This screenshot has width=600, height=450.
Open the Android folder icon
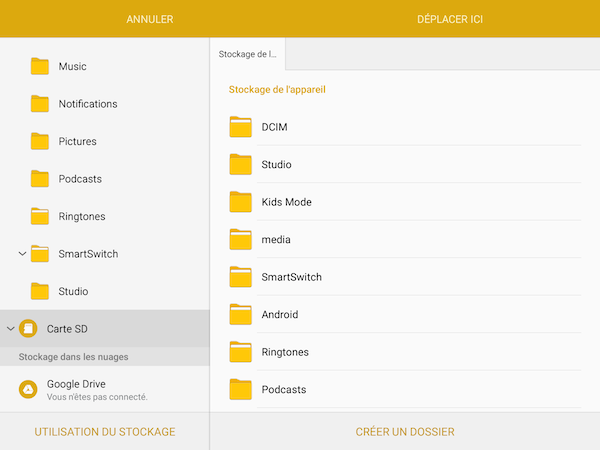[x=240, y=314]
